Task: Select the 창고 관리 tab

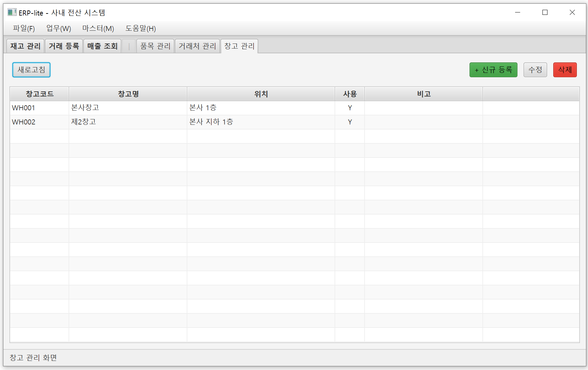Action: [x=239, y=46]
